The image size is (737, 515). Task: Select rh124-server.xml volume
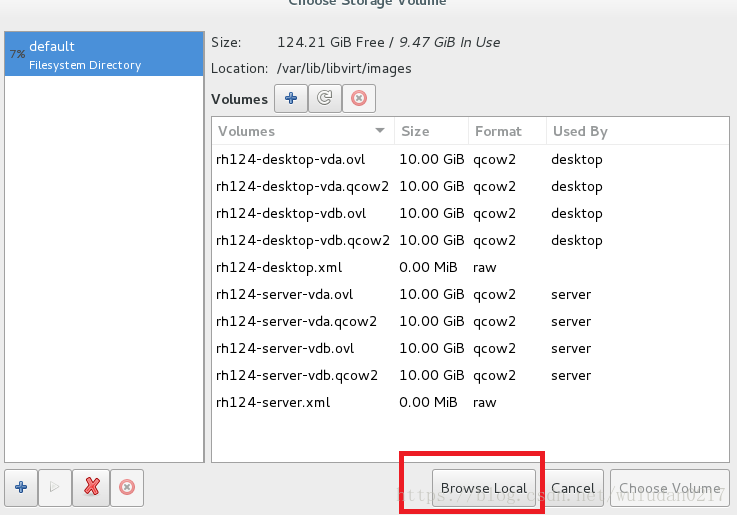tap(470, 402)
